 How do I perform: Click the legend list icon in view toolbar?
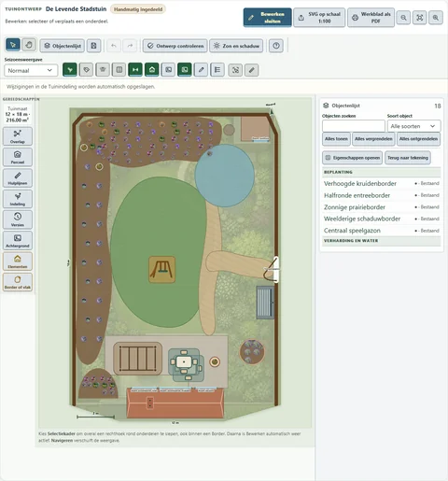217,70
